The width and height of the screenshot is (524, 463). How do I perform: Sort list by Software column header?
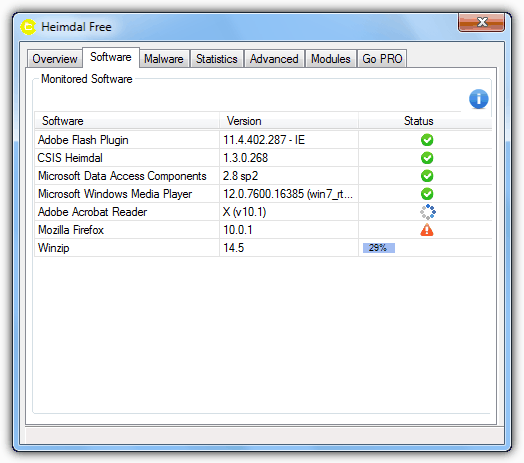tap(127, 121)
